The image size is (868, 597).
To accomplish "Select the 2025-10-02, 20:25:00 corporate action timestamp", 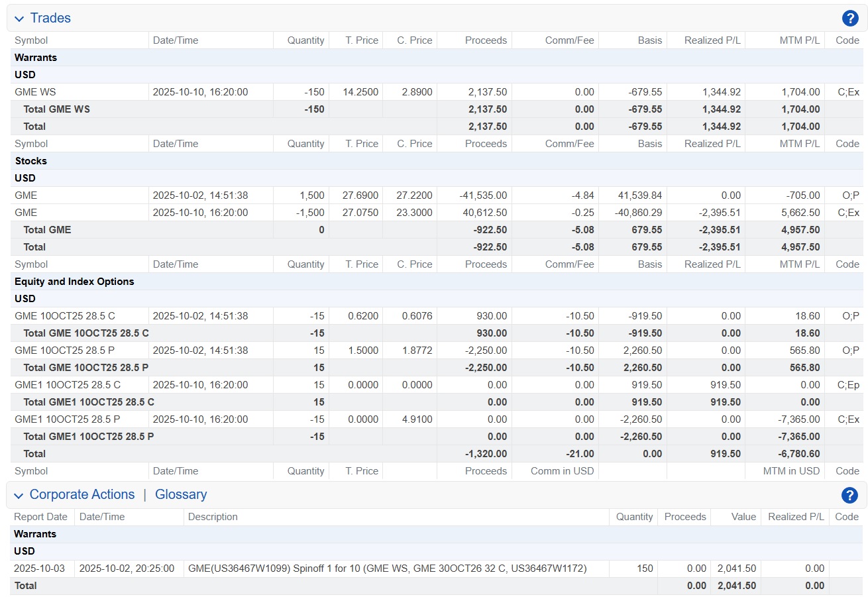I will click(x=127, y=568).
